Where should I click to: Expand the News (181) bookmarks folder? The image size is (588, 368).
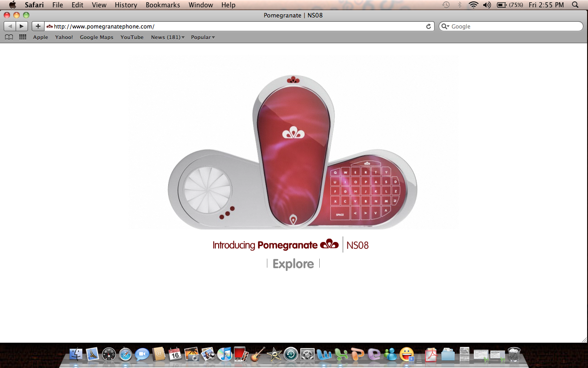tap(168, 37)
